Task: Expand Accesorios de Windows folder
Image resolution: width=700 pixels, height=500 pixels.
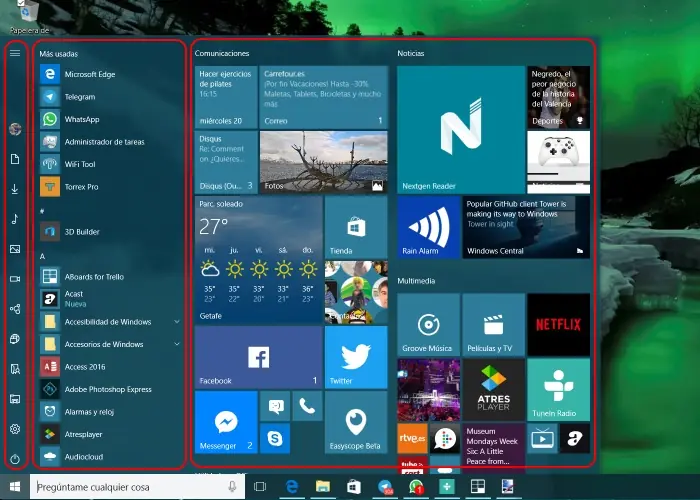Action: coord(111,344)
